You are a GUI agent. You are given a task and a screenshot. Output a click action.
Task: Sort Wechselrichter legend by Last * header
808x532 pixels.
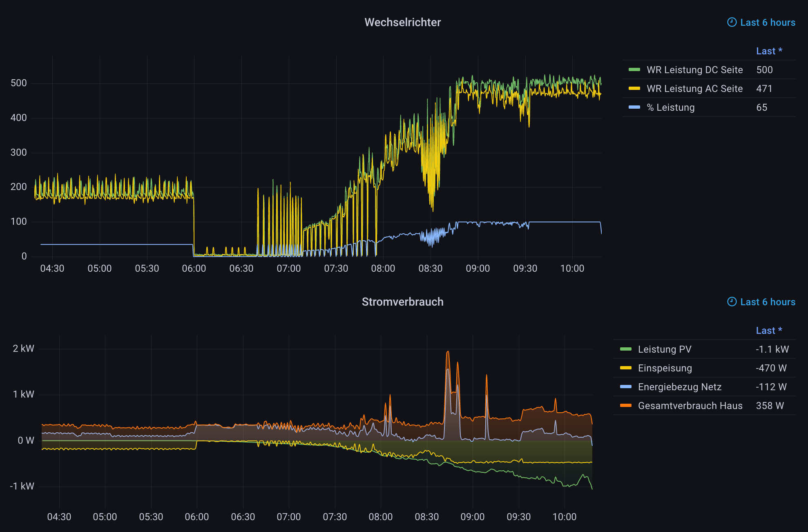point(769,51)
